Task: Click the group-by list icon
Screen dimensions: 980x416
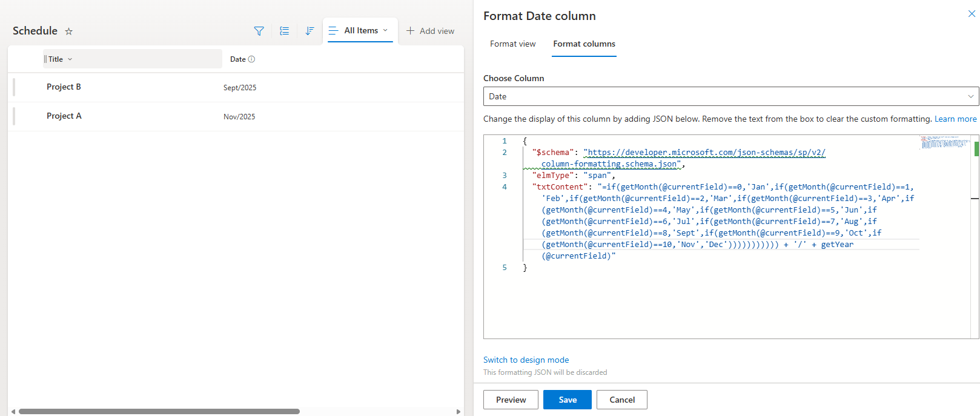Action: pos(284,31)
